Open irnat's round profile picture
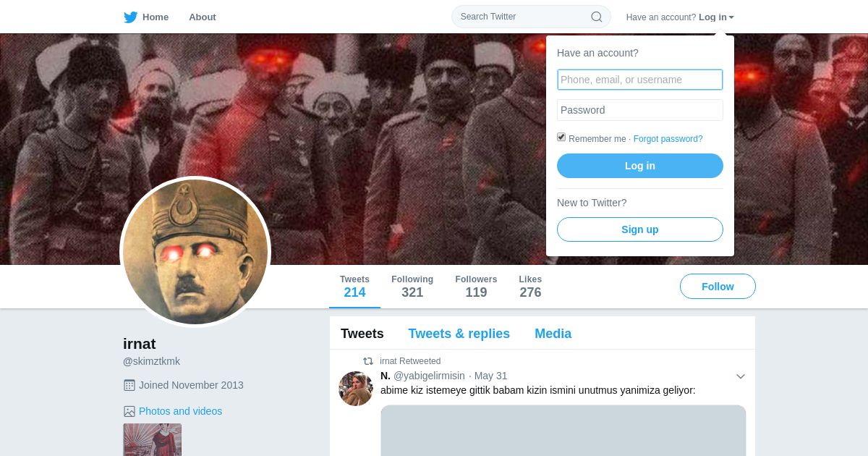The height and width of the screenshot is (456, 868). pyautogui.click(x=195, y=252)
